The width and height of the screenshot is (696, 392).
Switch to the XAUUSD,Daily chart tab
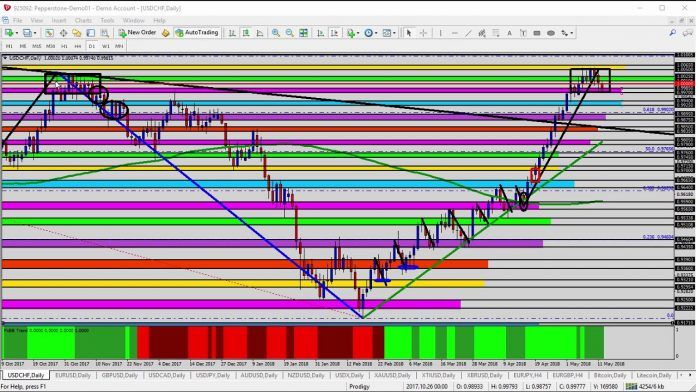pyautogui.click(x=392, y=376)
